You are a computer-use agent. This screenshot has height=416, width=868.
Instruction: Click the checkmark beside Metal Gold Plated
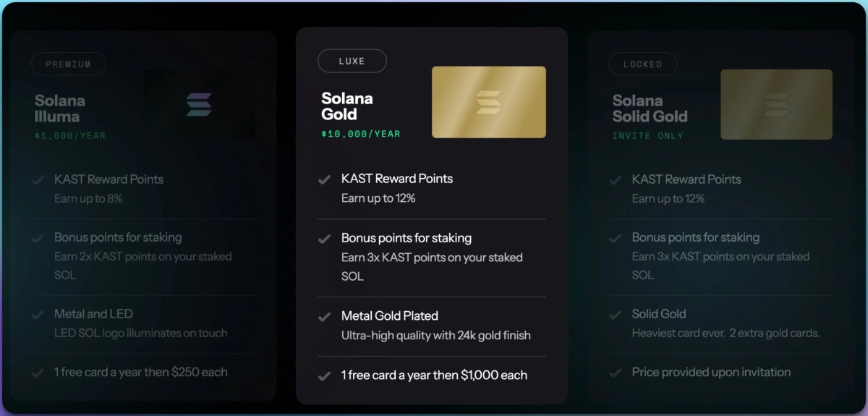[325, 317]
